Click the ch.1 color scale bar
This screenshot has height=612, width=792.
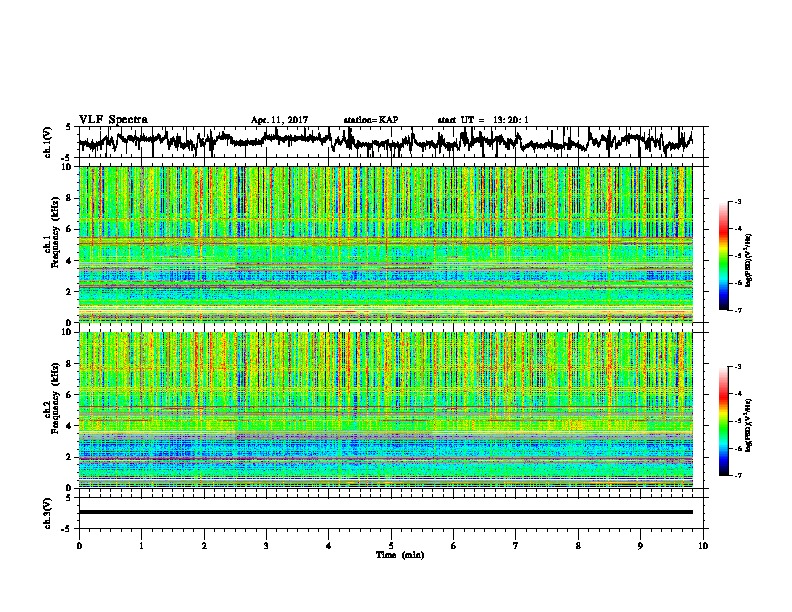[x=723, y=256]
